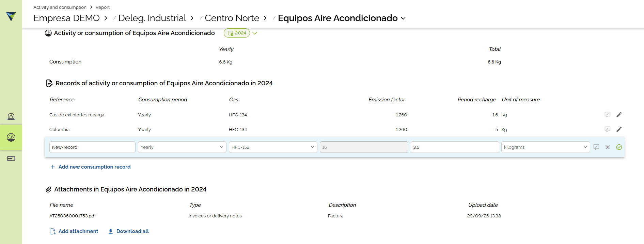Click Invoices or delivery notes type cell
The image size is (644, 244).
(x=215, y=216)
